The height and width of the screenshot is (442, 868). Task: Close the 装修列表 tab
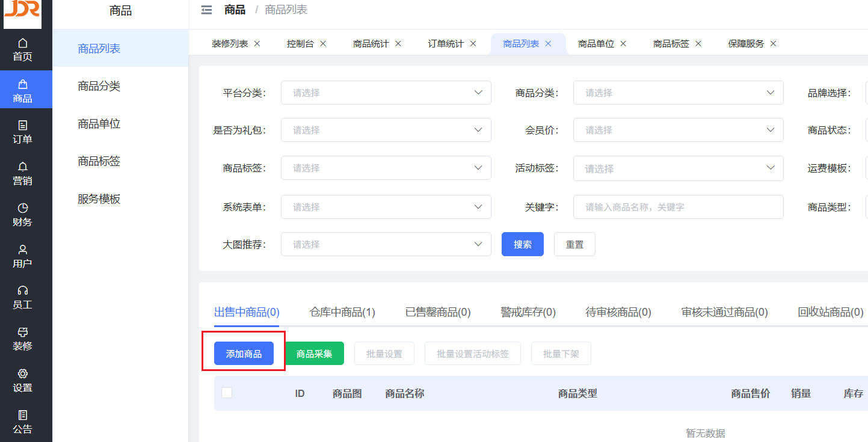click(x=257, y=44)
